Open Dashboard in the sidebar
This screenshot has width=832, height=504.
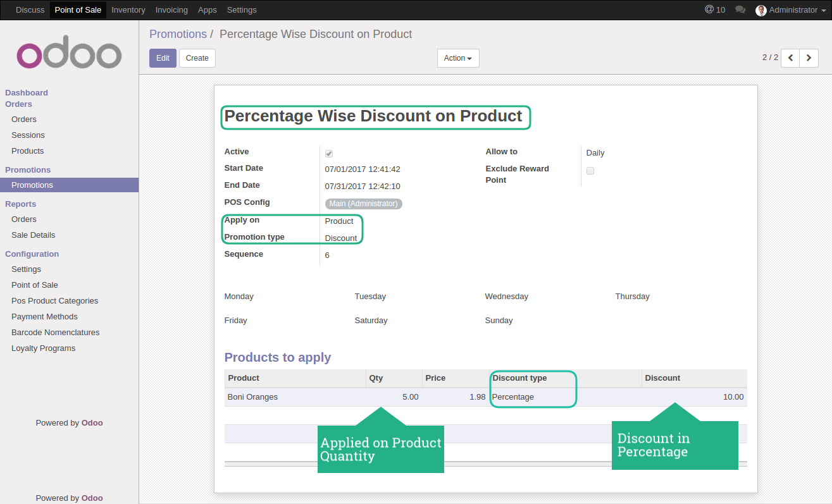tap(27, 93)
